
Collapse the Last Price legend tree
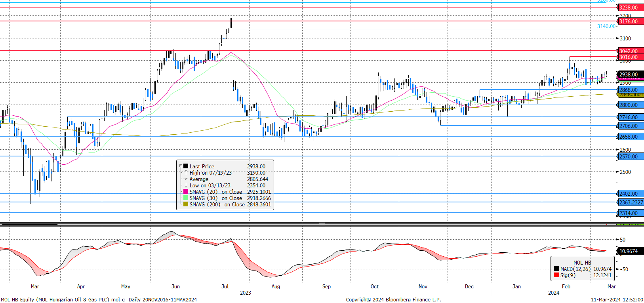(x=181, y=166)
